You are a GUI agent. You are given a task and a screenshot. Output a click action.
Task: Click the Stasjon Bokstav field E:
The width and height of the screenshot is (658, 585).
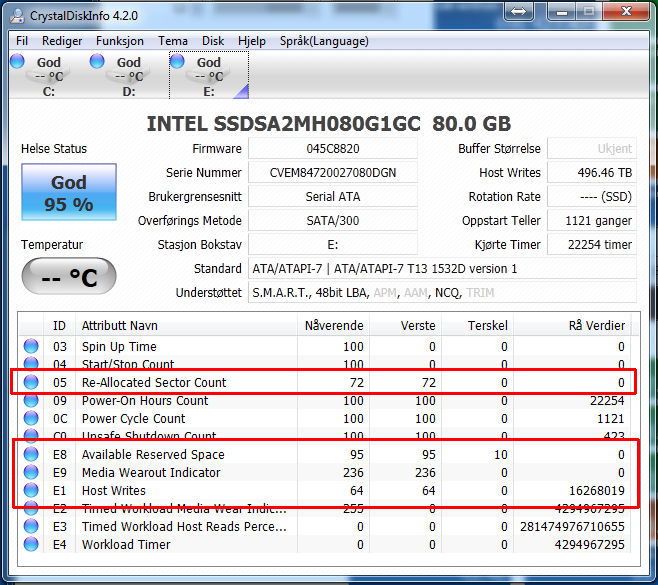pos(333,244)
